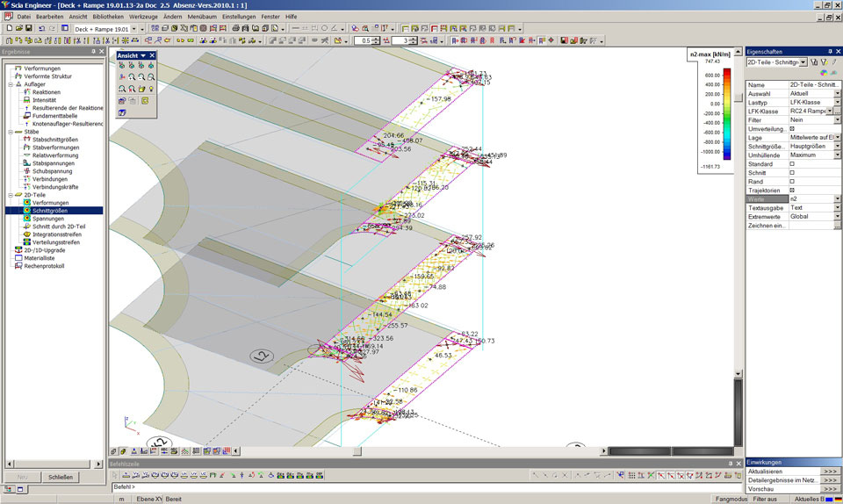Click the Undo arrow icon
Screen dimensions: 843x504
tap(42, 28)
